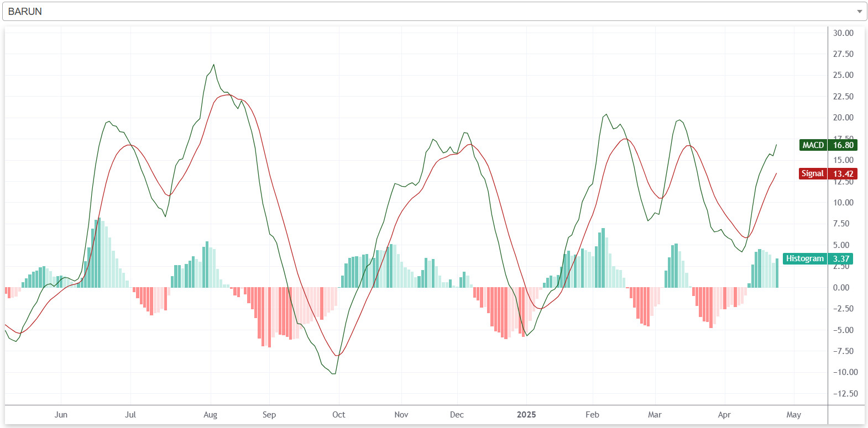
Task: Click the 0.00 price scale label
Action: pyautogui.click(x=841, y=288)
